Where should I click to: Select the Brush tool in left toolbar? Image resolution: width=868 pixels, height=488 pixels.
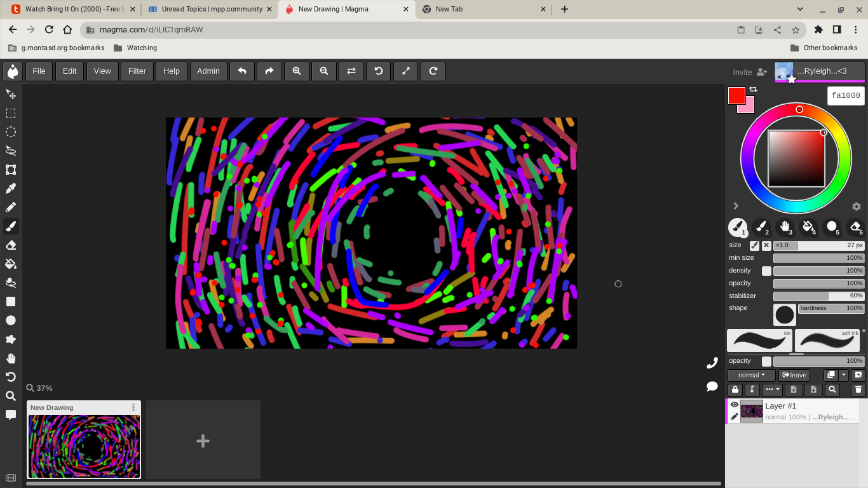11,226
